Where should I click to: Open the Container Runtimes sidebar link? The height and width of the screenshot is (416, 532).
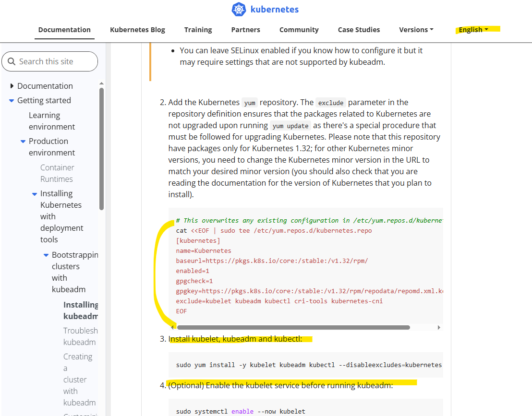pos(57,173)
